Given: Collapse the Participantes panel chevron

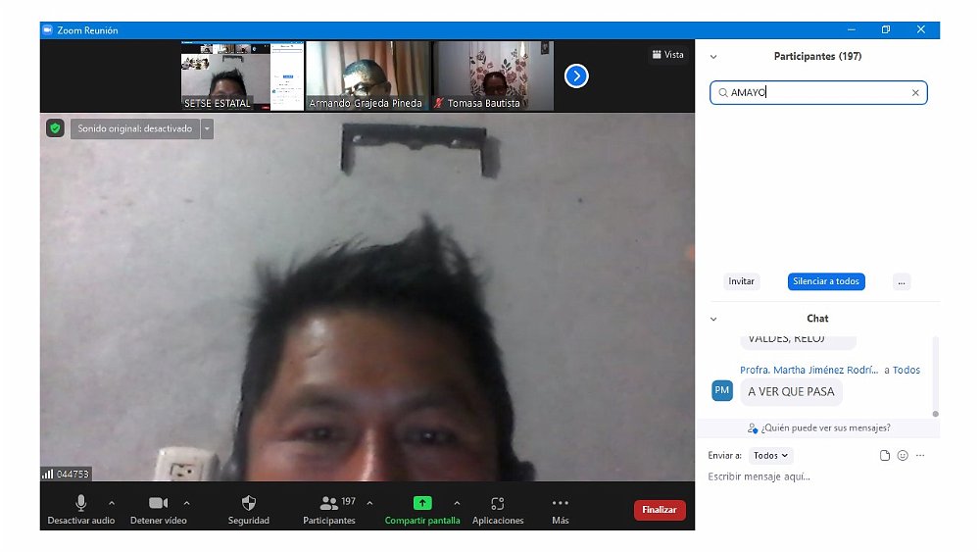Looking at the screenshot, I should tap(713, 57).
